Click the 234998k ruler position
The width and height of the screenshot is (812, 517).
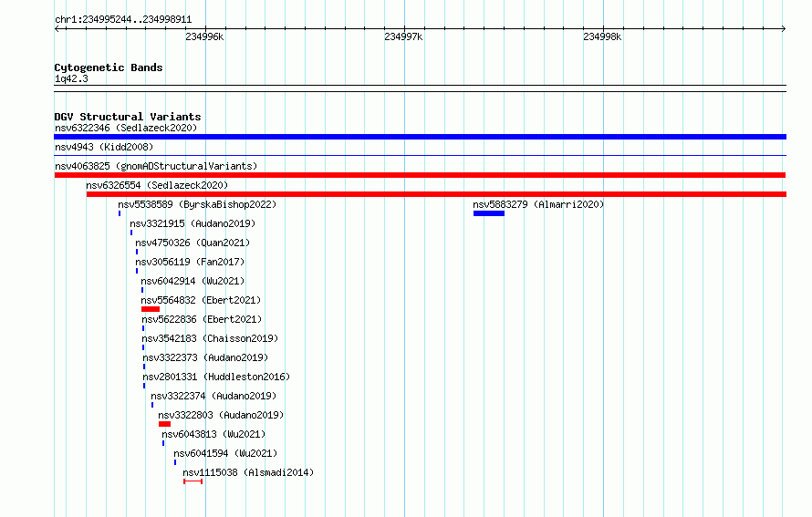coord(602,36)
